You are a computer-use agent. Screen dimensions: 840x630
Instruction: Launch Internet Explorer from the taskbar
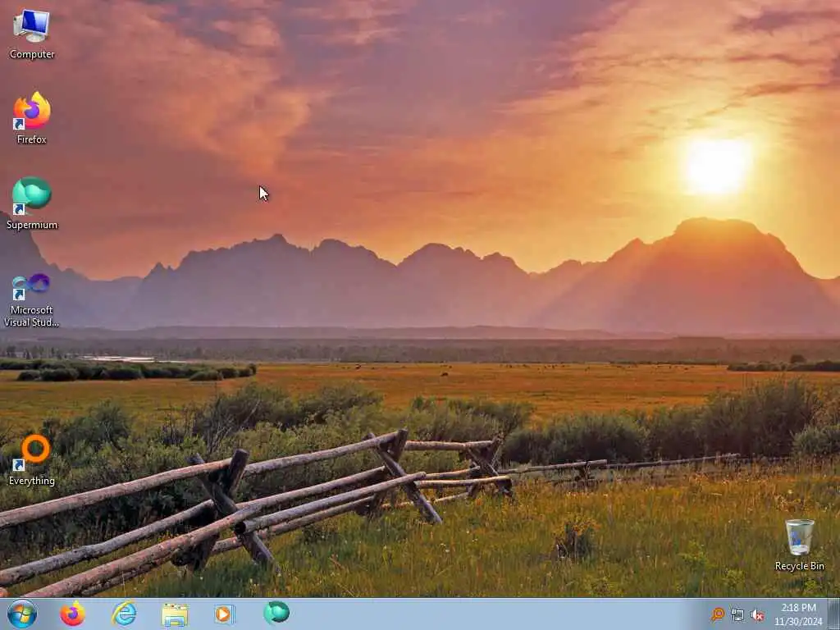[x=124, y=614]
